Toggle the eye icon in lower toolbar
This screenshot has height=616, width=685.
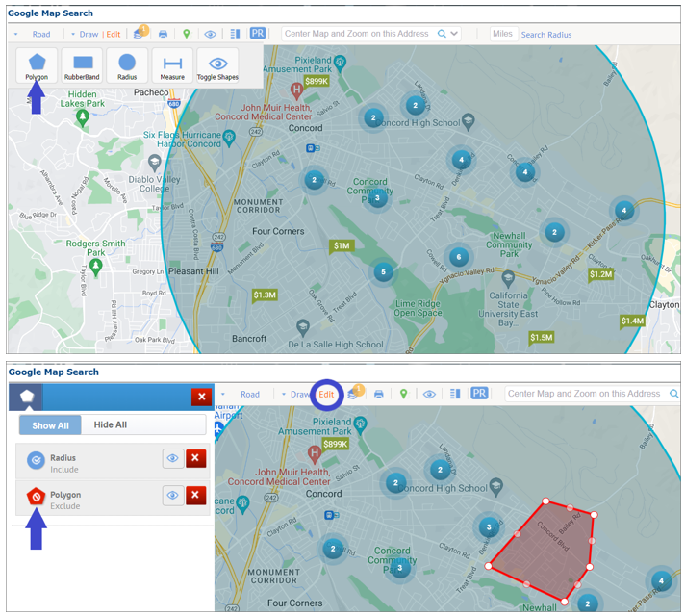click(429, 395)
